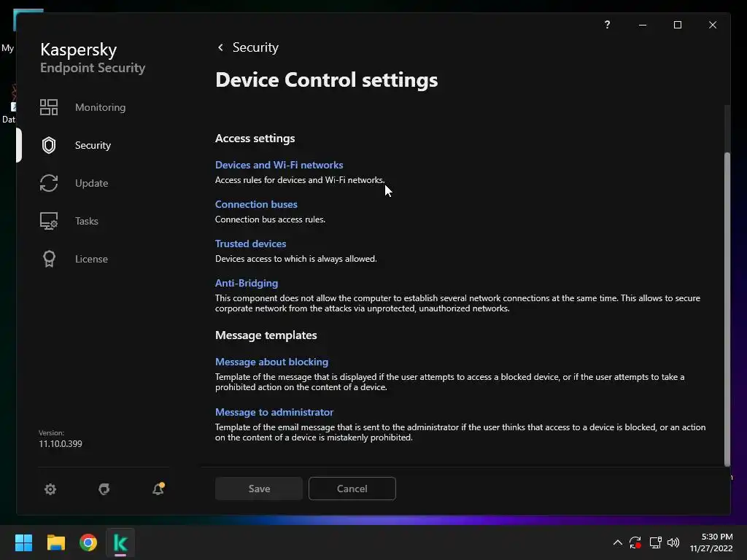The height and width of the screenshot is (560, 747).
Task: Click the help question mark icon
Action: [x=607, y=25]
